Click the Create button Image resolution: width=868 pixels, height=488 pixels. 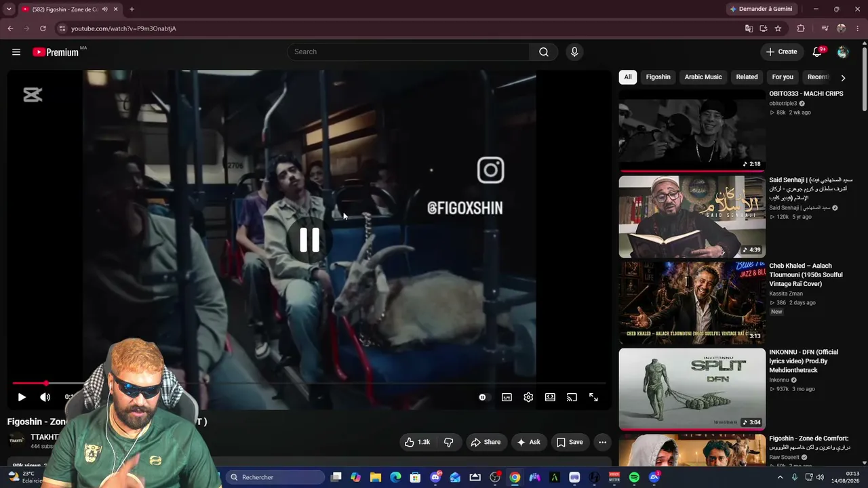click(781, 52)
